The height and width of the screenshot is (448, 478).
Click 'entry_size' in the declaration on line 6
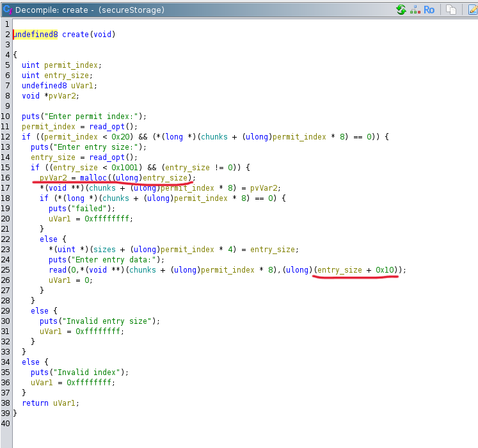coord(67,76)
